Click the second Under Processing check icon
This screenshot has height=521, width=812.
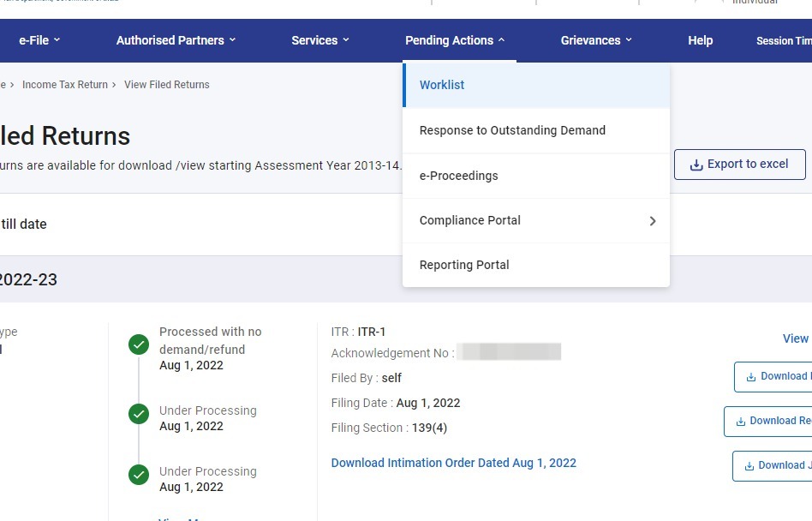(139, 415)
